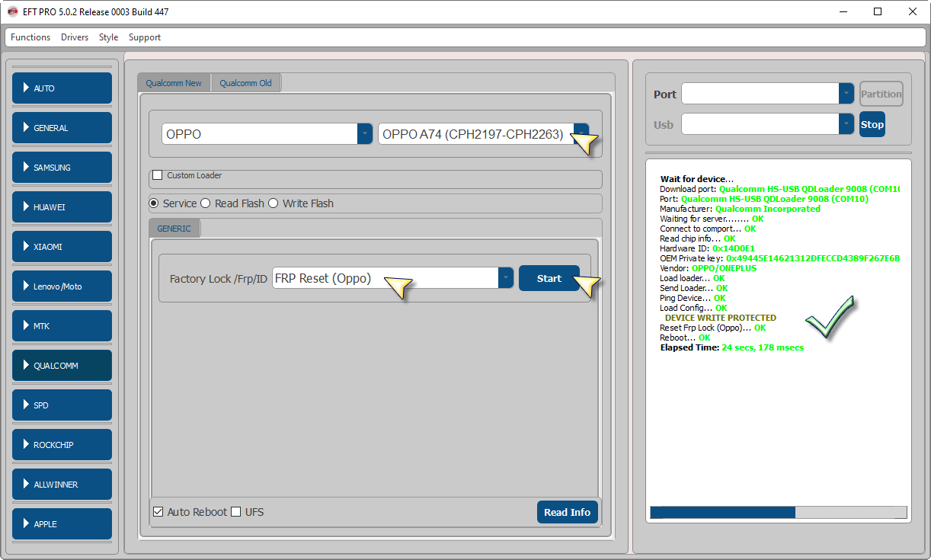Open the SPD sidebar category
This screenshot has height=560, width=931.
(x=62, y=405)
